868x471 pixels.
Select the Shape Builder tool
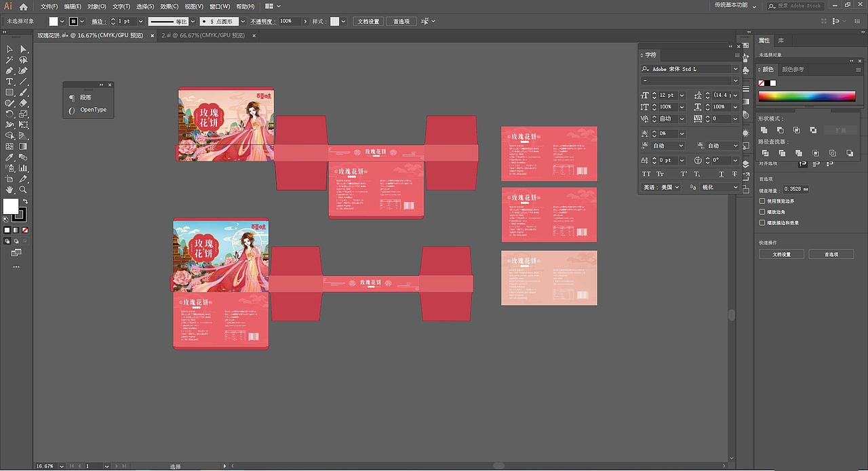pos(9,136)
